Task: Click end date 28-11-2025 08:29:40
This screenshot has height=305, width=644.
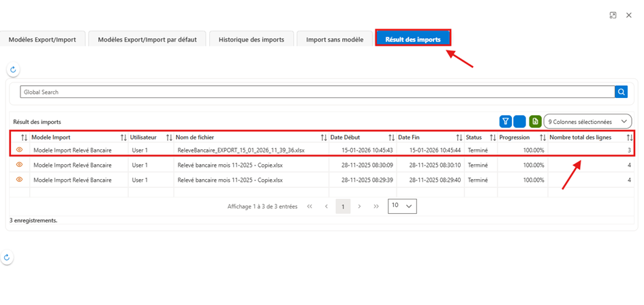Action: pyautogui.click(x=435, y=180)
